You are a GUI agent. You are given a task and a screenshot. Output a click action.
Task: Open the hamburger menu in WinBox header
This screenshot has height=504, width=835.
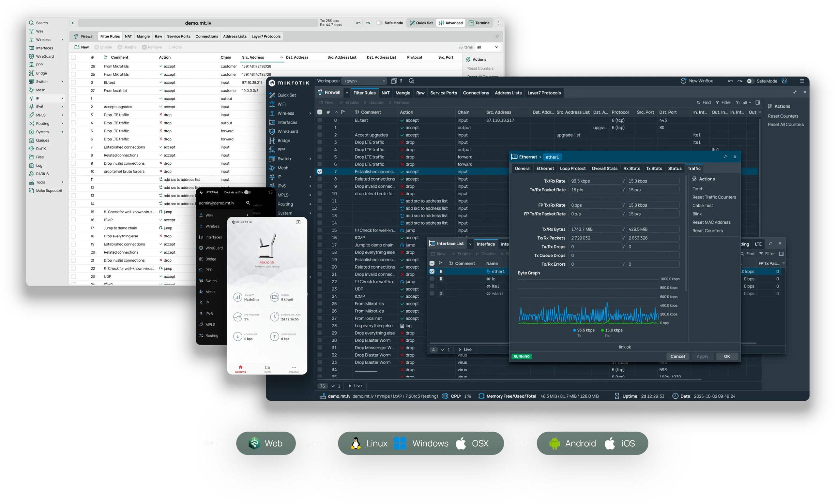coord(802,81)
